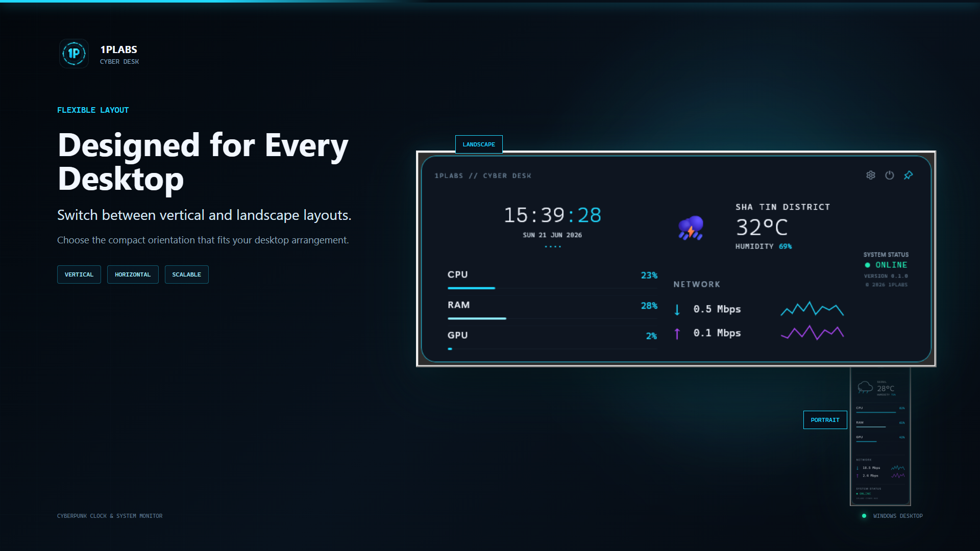Click the SHA TIN DISTRICT location label
980x551 pixels.
(x=782, y=207)
